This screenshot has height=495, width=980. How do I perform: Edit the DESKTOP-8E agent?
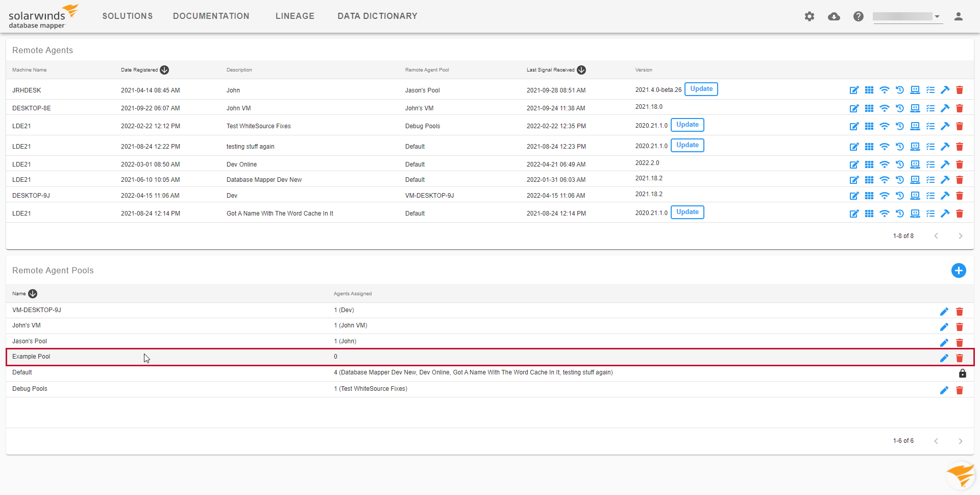(854, 108)
